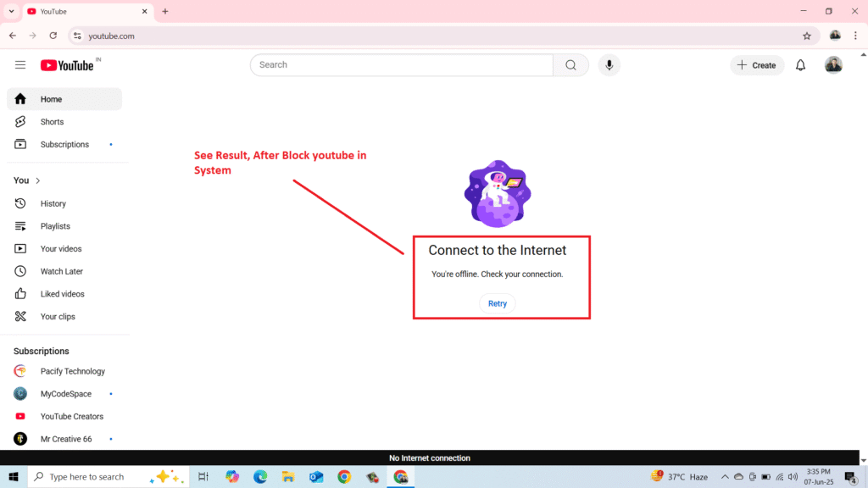Viewport: 868px width, 488px height.
Task: Open File Explorer from taskbar
Action: pyautogui.click(x=288, y=476)
